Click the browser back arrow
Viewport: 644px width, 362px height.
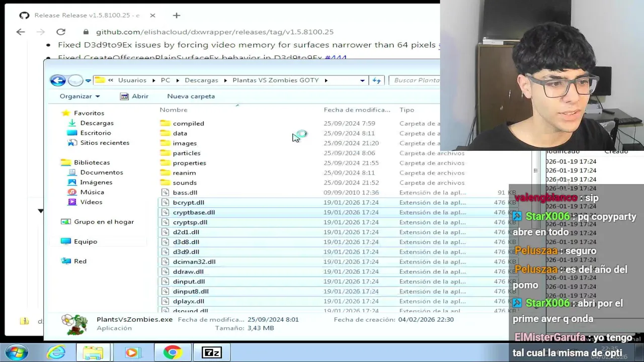click(21, 32)
